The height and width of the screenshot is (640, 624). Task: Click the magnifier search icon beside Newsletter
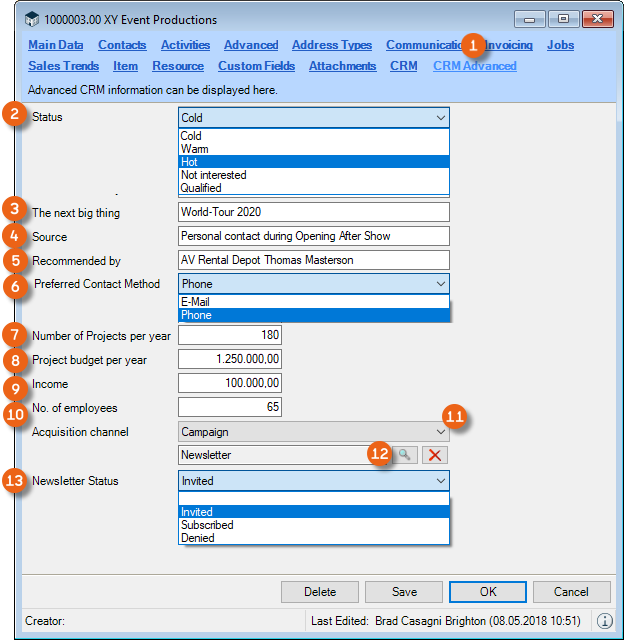402,455
